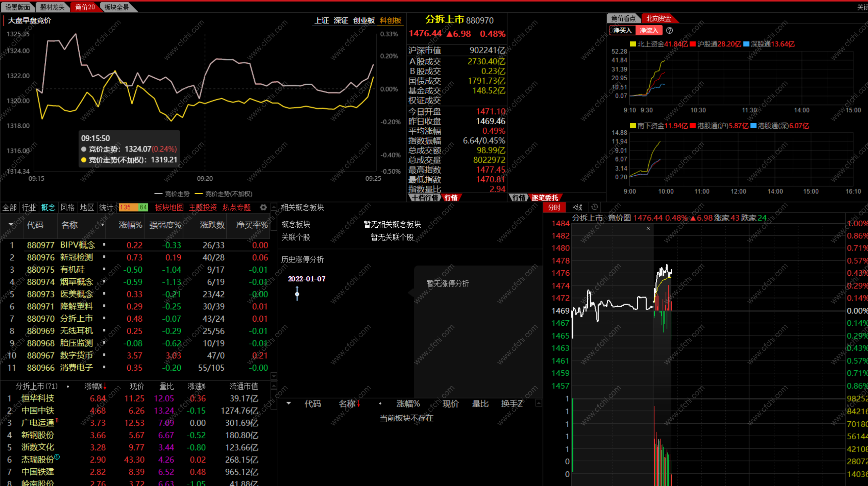This screenshot has height=486, width=868.
Task: Open the 板块地图 link
Action: [169, 207]
